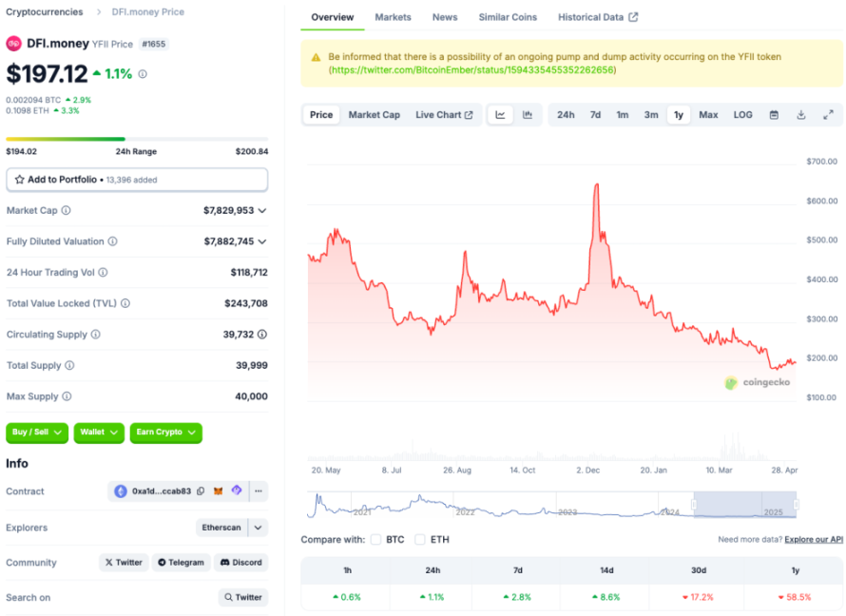
Task: Toggle LOG scale on chart
Action: tap(742, 115)
